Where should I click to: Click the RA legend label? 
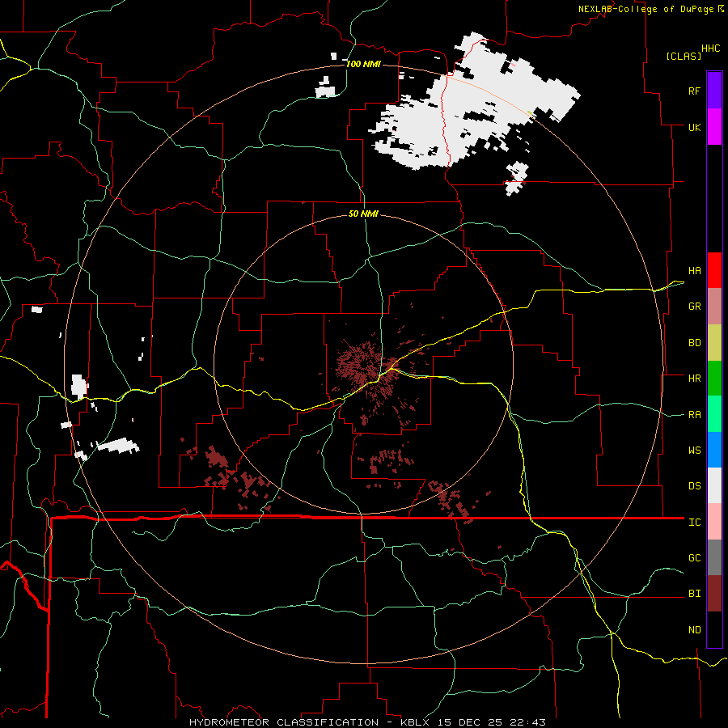pos(694,415)
